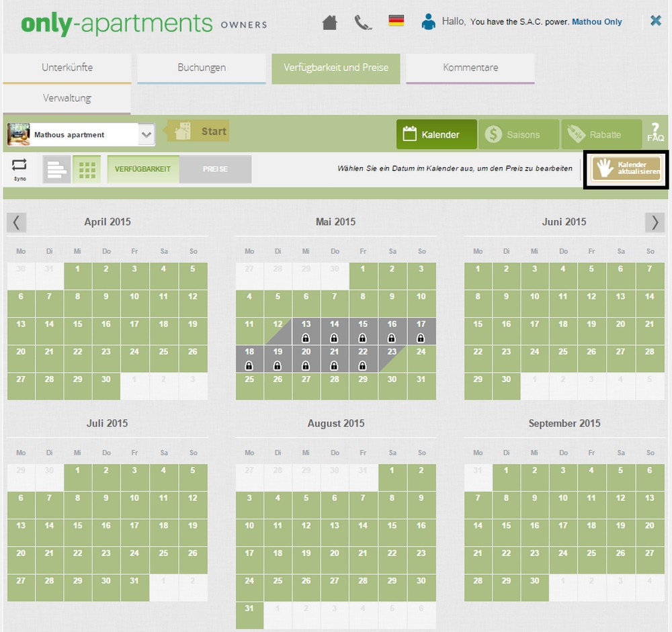Select the grid calendar view icon
This screenshot has height=632, width=672.
pyautogui.click(x=87, y=169)
